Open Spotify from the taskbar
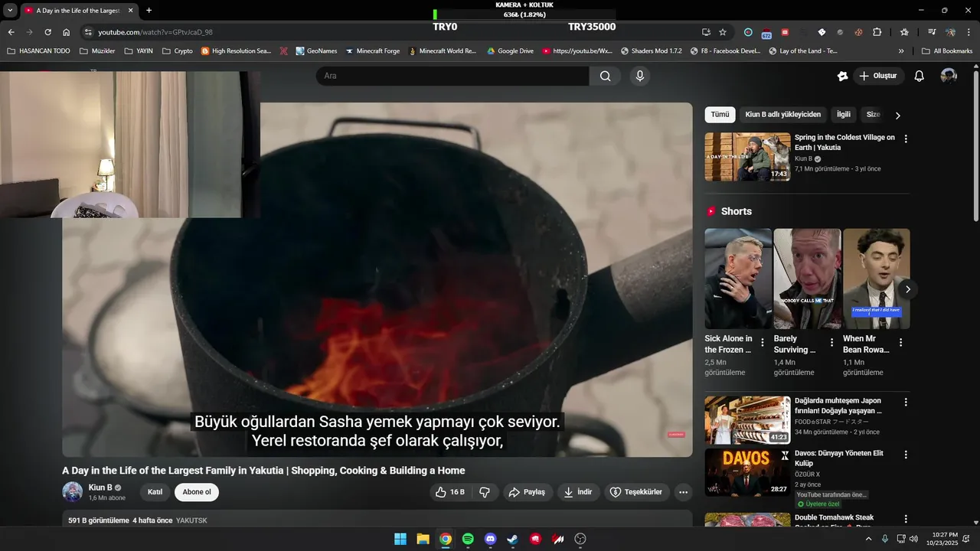The height and width of the screenshot is (551, 980). tap(468, 539)
